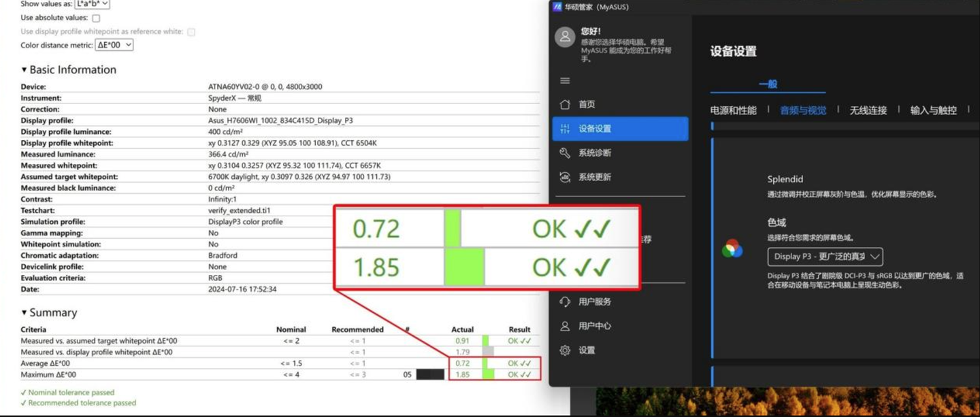
Task: Click the 系统诊断 wrench icon
Action: pyautogui.click(x=565, y=153)
